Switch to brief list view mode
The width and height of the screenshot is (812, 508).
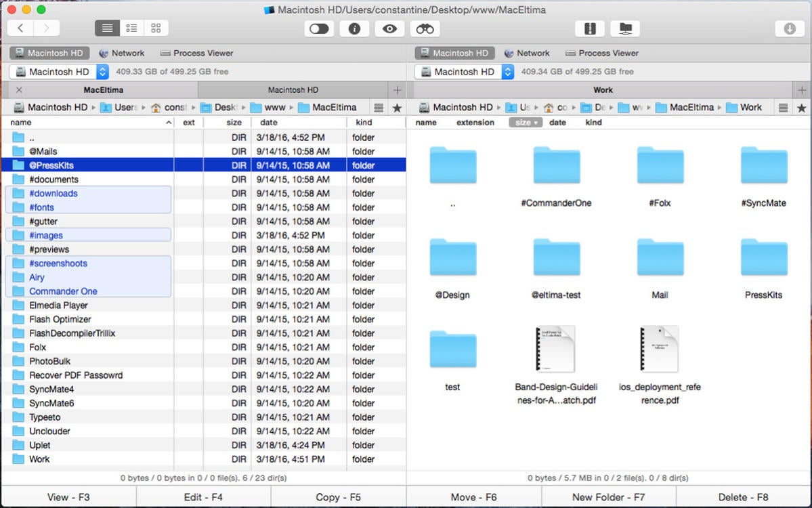click(131, 28)
